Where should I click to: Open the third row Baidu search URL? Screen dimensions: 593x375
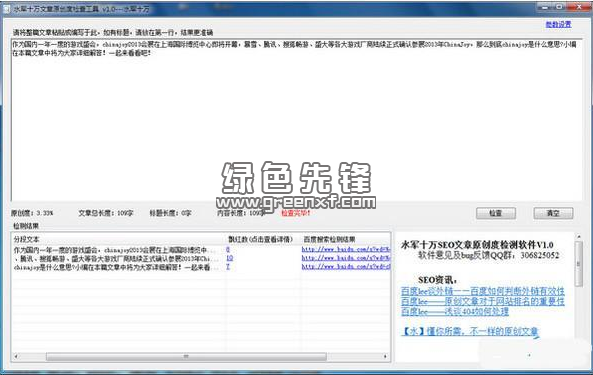pos(346,267)
